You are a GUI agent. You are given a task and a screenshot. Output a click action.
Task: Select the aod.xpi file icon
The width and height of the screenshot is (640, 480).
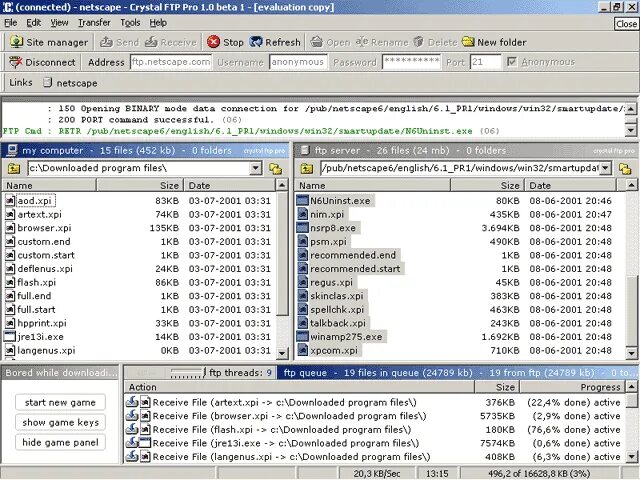click(10, 200)
